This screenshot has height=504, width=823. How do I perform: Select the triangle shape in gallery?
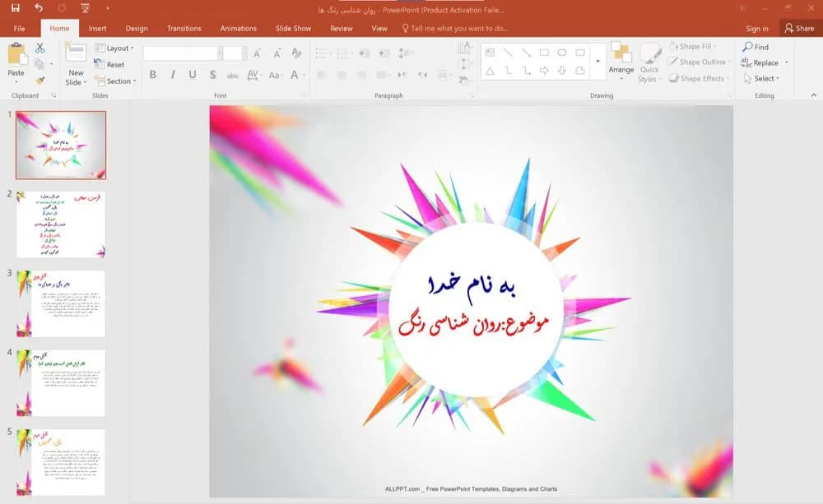490,70
